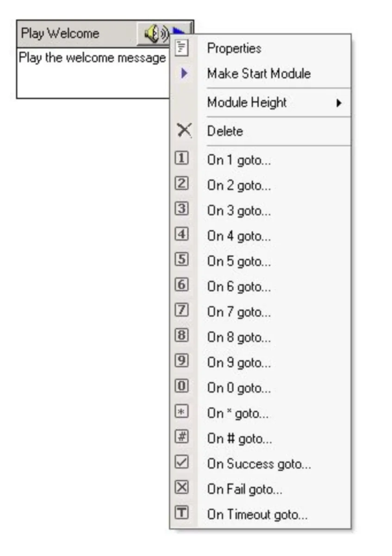The height and width of the screenshot is (556, 392).
Task: Click the "Play the welcome message" description text
Action: click(92, 58)
